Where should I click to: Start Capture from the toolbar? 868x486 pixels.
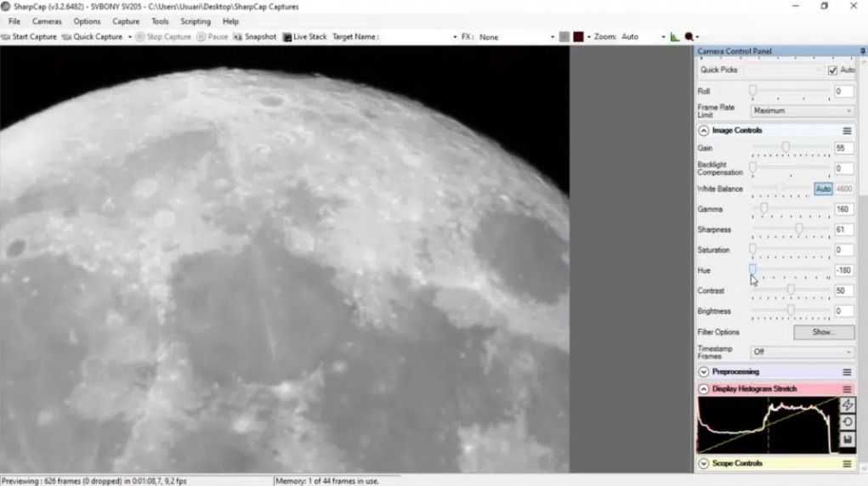tap(29, 37)
